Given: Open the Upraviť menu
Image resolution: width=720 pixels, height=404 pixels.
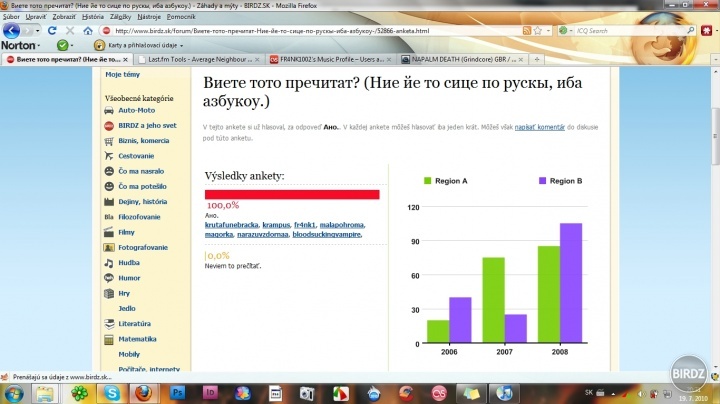Looking at the screenshot, I should 36,17.
